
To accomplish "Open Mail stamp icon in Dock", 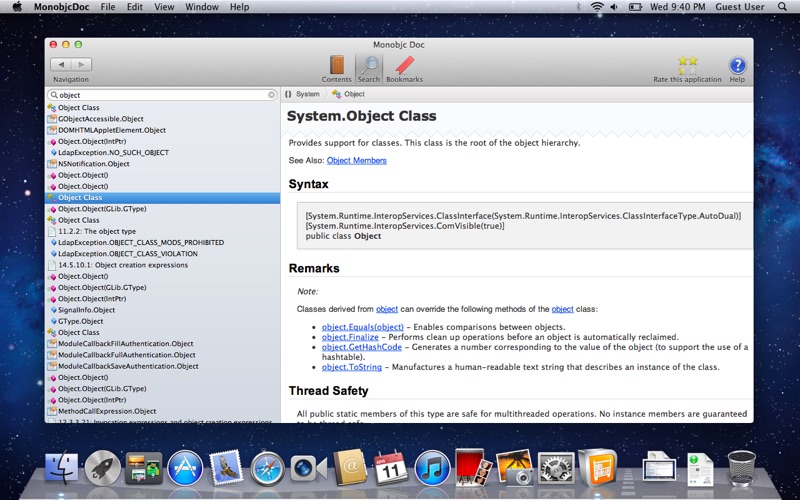I will 225,466.
